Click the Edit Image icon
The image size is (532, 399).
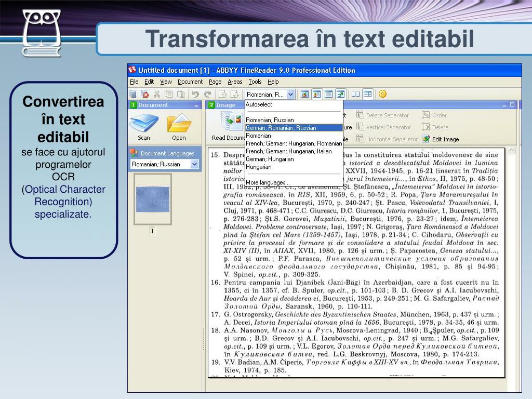(x=426, y=139)
